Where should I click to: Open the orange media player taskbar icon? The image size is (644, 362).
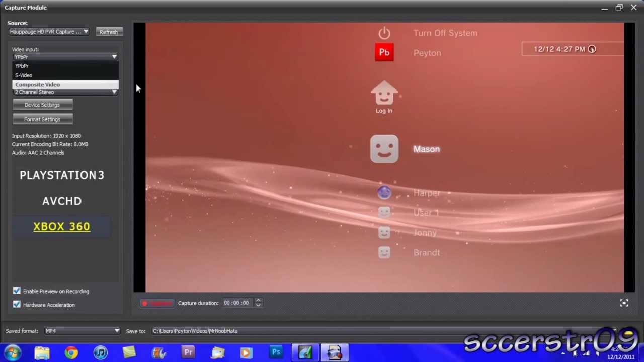[246, 353]
